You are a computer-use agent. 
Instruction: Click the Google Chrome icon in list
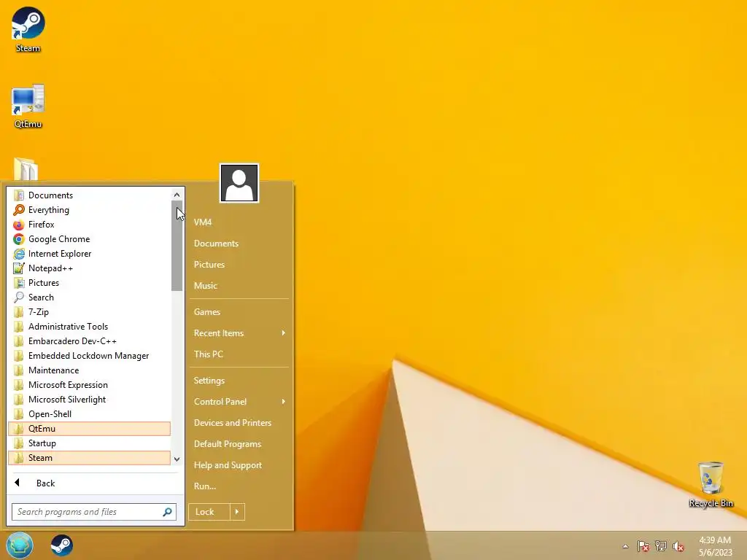pos(18,239)
